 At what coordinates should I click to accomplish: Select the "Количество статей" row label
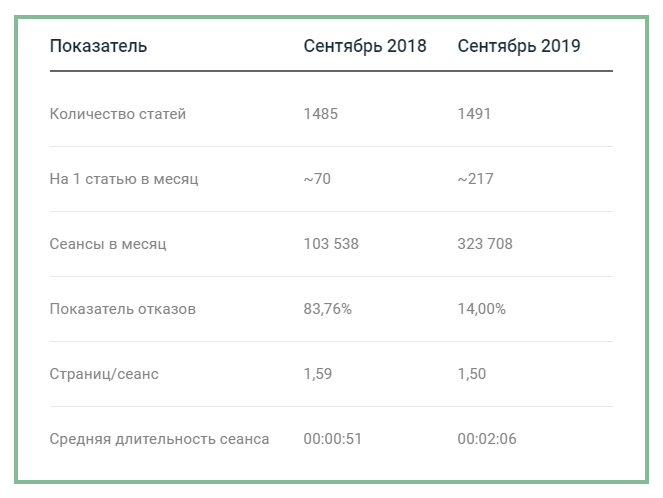[117, 114]
